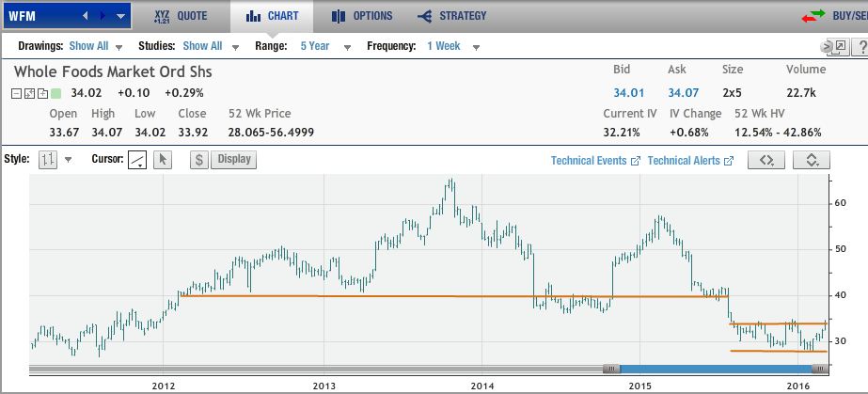Image resolution: width=868 pixels, height=394 pixels.
Task: Click the right handle of range slider
Action: pos(820,369)
